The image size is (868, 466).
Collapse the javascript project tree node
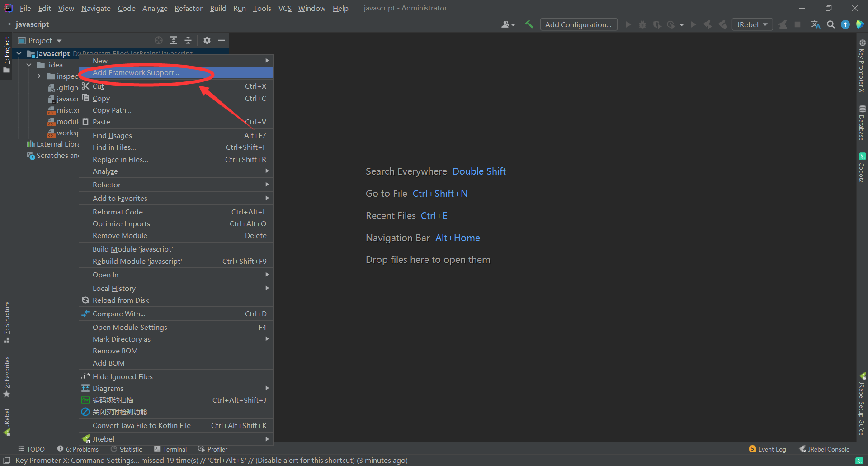(x=19, y=53)
